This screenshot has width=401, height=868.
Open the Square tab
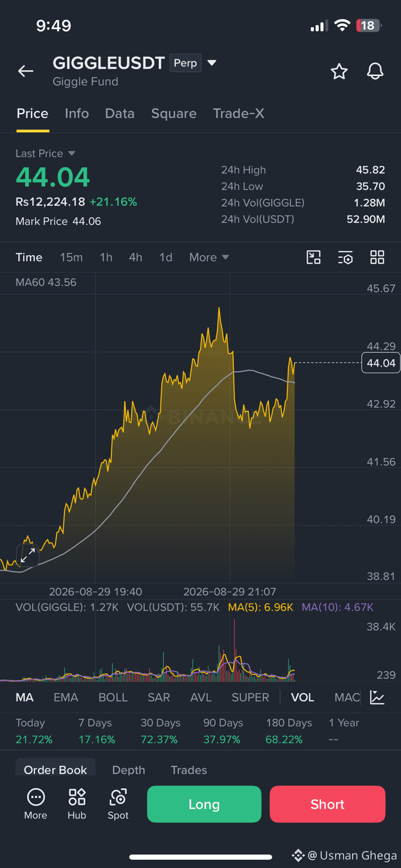[x=174, y=113]
